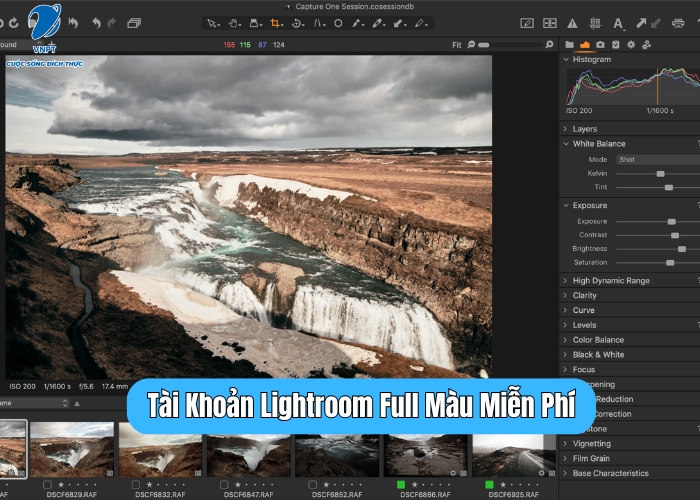Image resolution: width=700 pixels, height=500 pixels.
Task: Redo the last undone adjustment
Action: pyautogui.click(x=112, y=23)
